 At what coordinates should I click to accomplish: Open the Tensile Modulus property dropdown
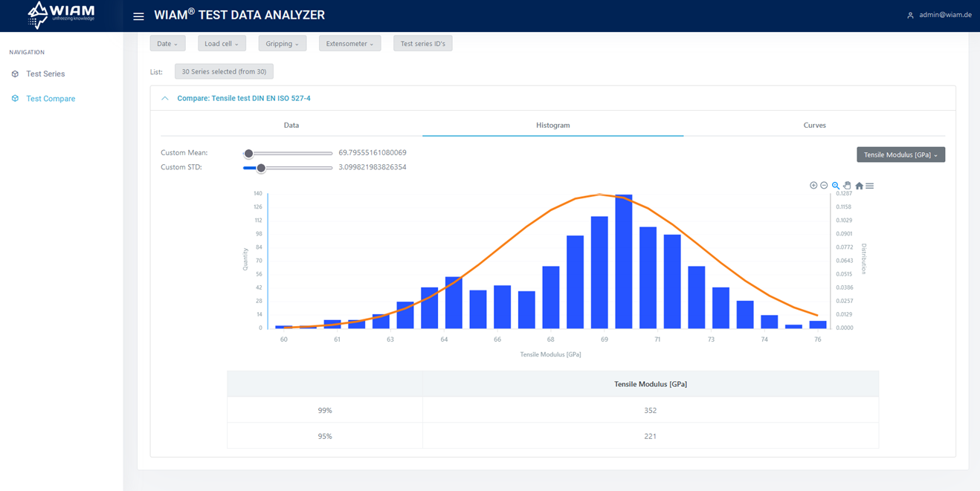point(900,155)
